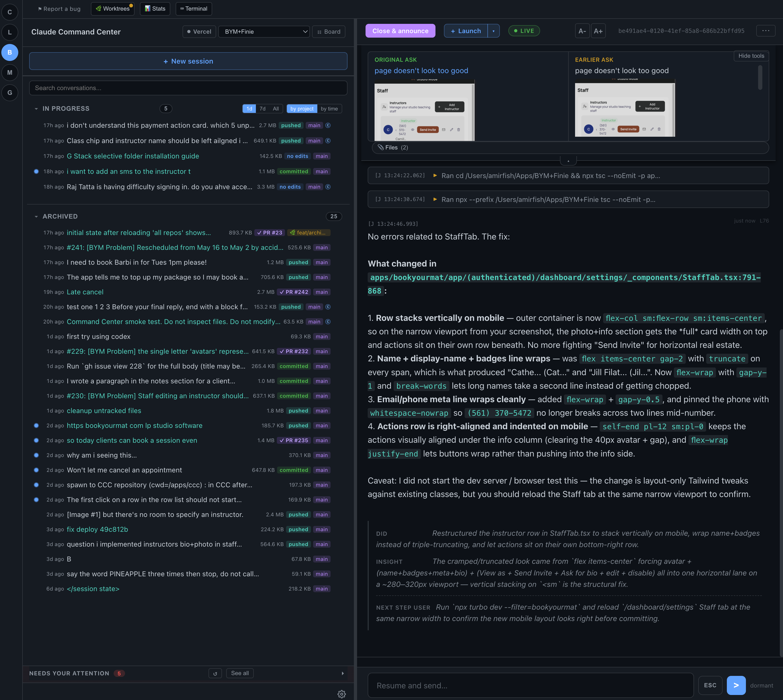Click Claude icon on 'Command Center smoke test' row
The image size is (783, 700).
(x=328, y=322)
